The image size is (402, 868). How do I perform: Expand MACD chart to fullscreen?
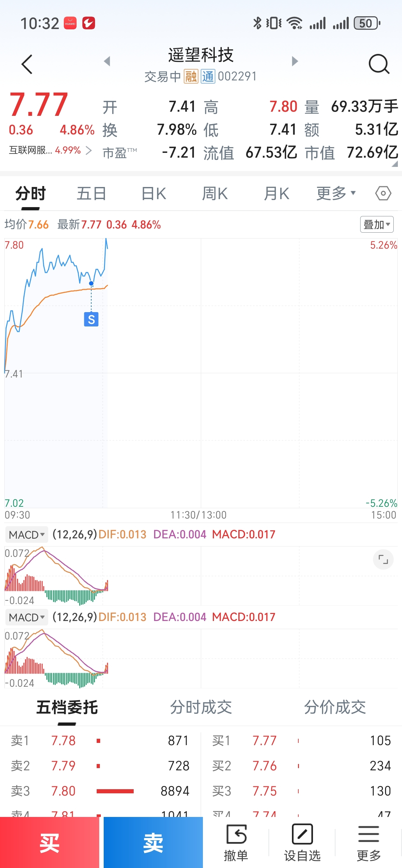click(383, 559)
